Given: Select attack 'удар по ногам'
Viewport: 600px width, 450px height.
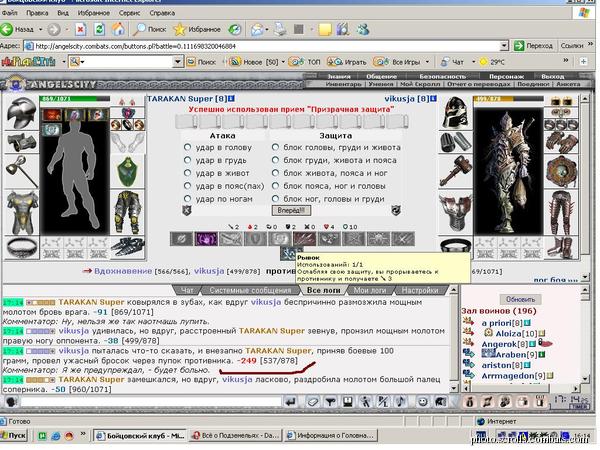Looking at the screenshot, I should pyautogui.click(x=187, y=199).
